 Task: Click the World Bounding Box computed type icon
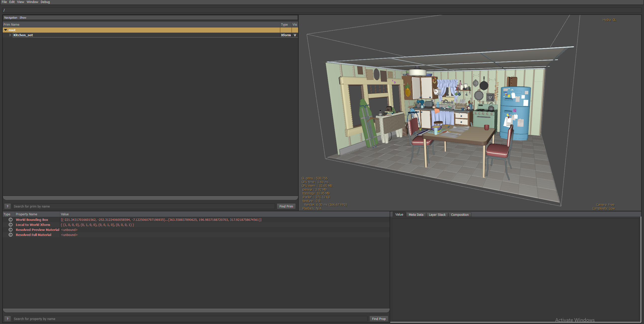coord(11,220)
